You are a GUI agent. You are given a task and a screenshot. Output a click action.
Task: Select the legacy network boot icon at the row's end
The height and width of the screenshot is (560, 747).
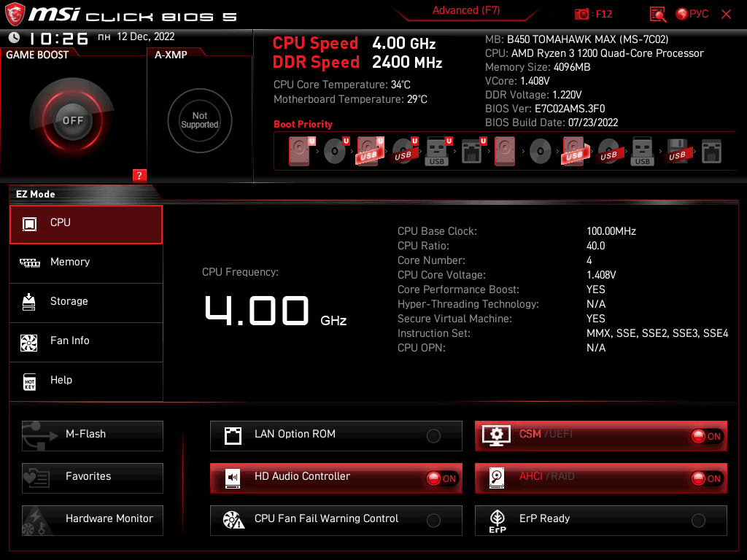pos(712,151)
